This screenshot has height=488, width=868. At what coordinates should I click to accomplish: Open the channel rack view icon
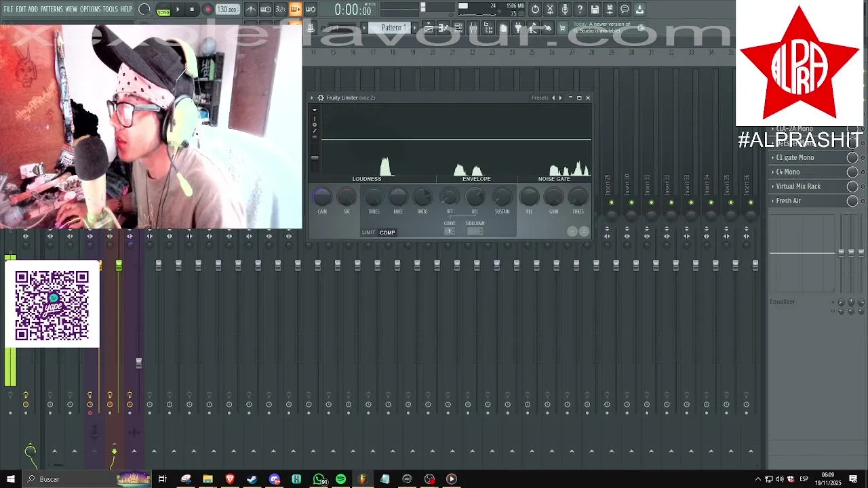pos(458,28)
